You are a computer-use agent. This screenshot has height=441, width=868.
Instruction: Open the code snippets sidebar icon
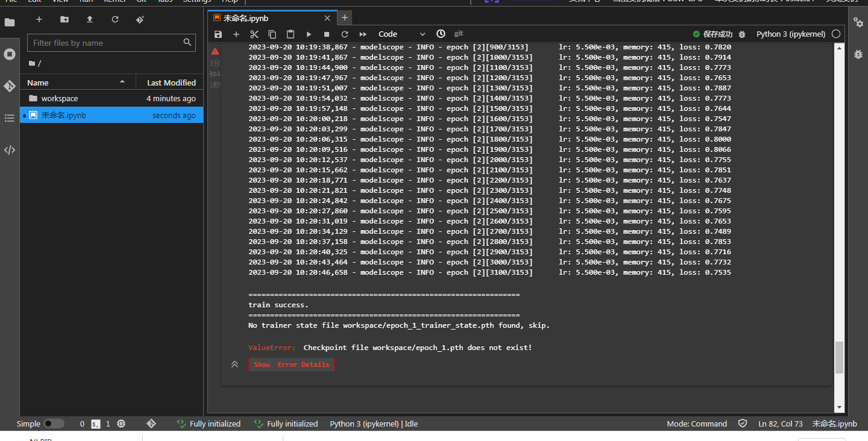click(x=10, y=150)
